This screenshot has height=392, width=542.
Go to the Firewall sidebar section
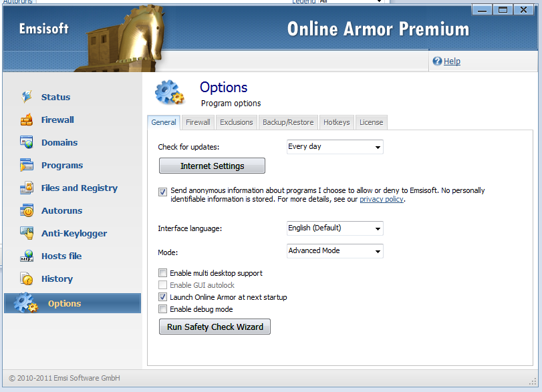[x=57, y=120]
